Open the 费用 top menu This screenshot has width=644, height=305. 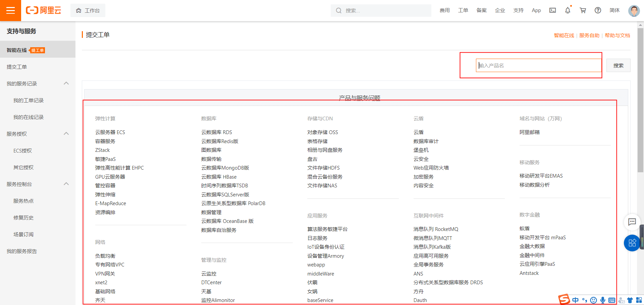445,10
